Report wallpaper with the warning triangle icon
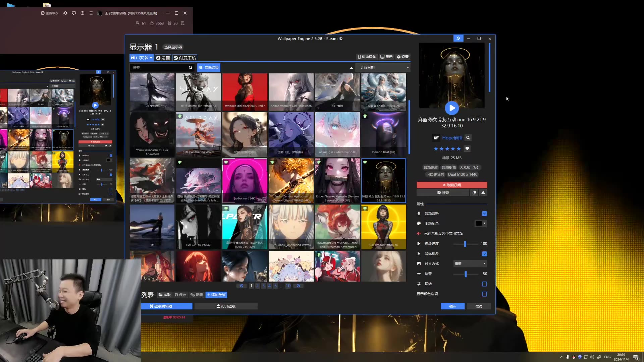The width and height of the screenshot is (644, 362). pos(483,193)
